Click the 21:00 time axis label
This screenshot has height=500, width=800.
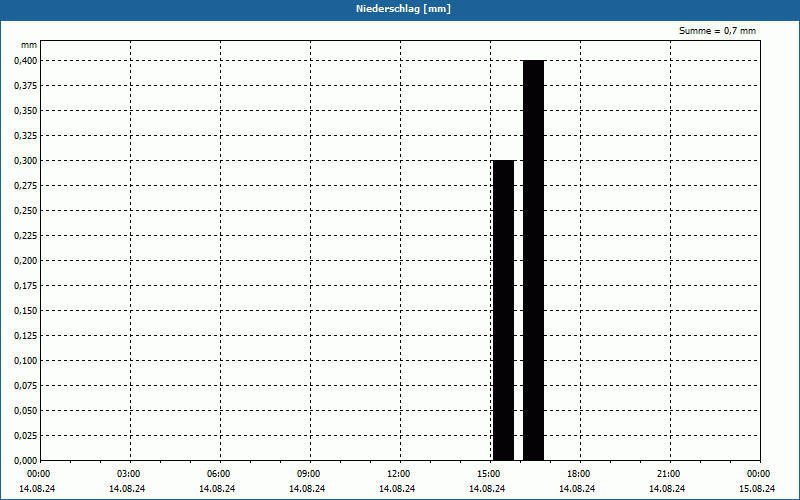668,474
